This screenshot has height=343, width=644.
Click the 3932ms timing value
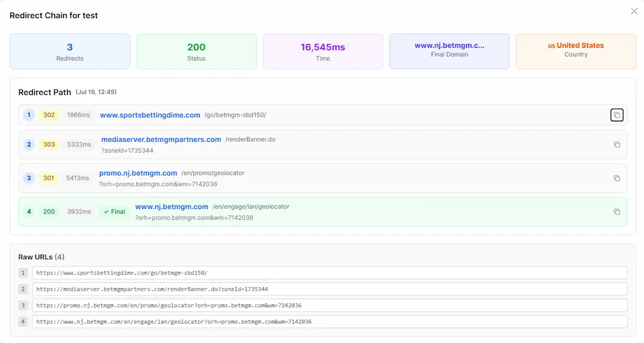pyautogui.click(x=79, y=212)
